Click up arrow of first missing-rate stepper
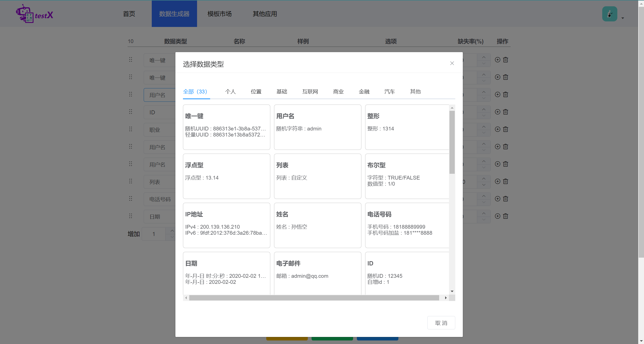Screen dimensions: 644x344 click(484, 57)
